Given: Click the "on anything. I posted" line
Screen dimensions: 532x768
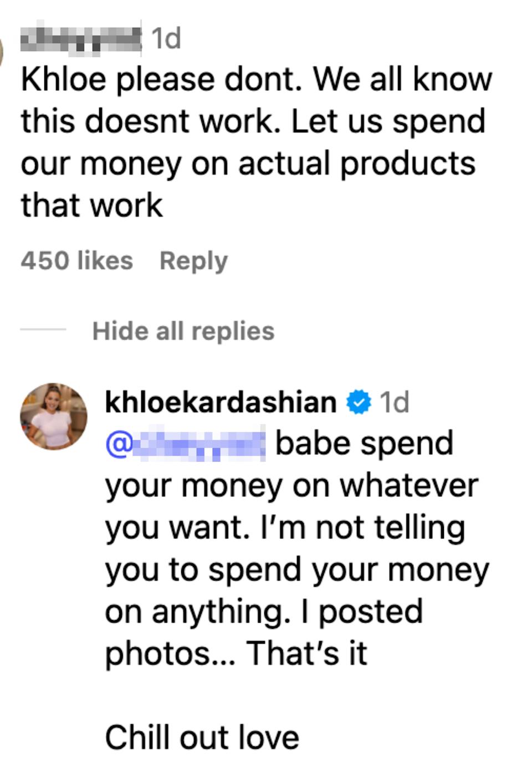Looking at the screenshot, I should [264, 611].
